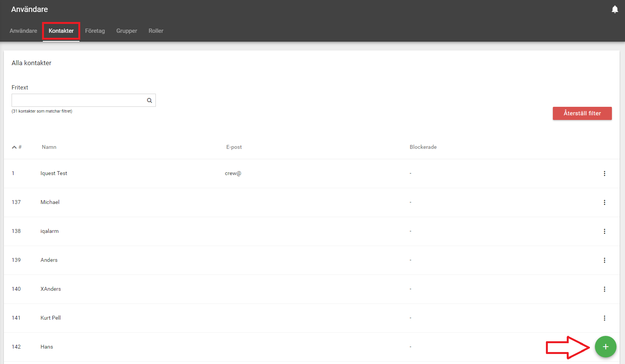Image resolution: width=625 pixels, height=364 pixels.
Task: Select contact name iqalarm
Action: click(x=49, y=231)
